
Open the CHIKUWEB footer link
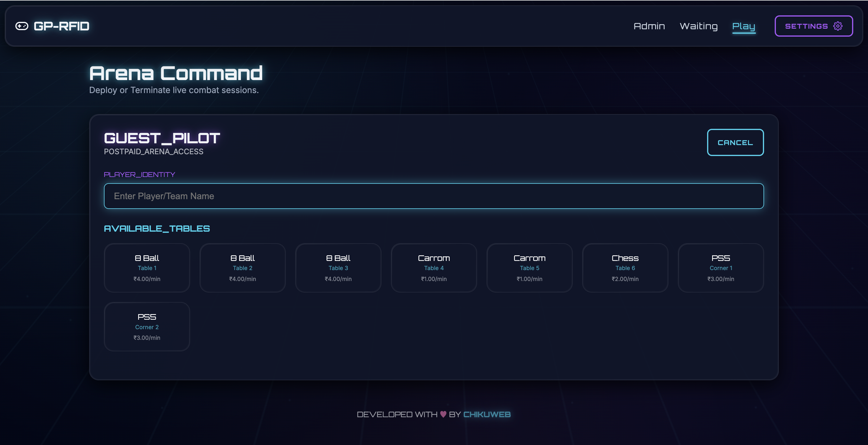click(487, 414)
